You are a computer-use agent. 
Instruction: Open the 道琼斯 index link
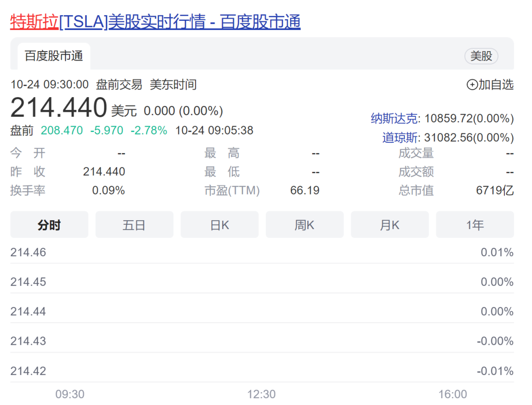coord(400,137)
